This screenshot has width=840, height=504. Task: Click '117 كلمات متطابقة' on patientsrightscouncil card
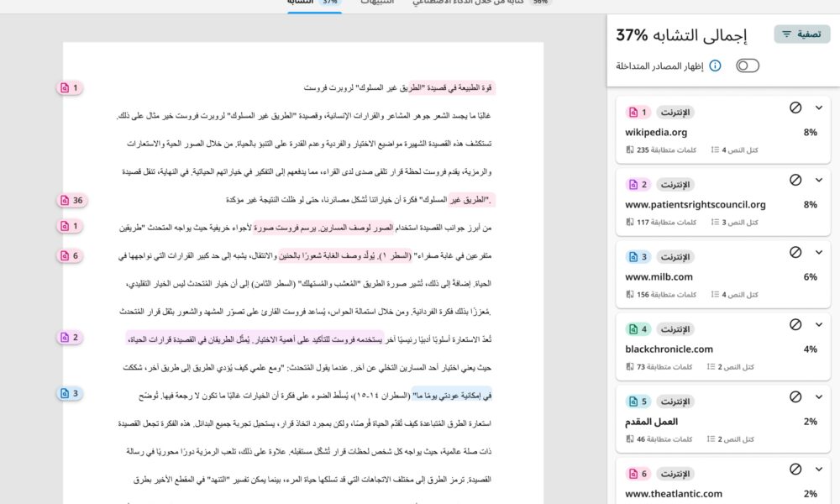(x=666, y=223)
